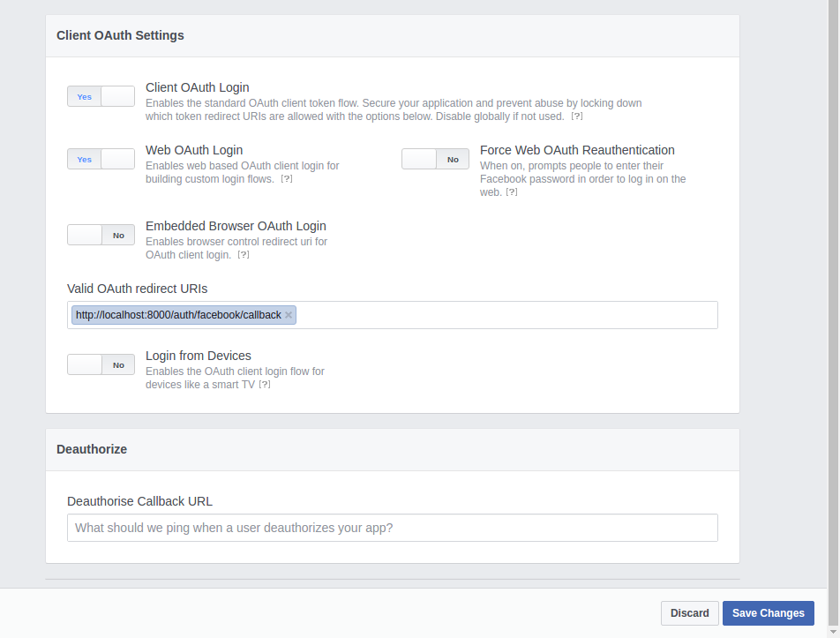The height and width of the screenshot is (638, 840).
Task: Remove the localhost callback redirect URI
Action: 289,315
